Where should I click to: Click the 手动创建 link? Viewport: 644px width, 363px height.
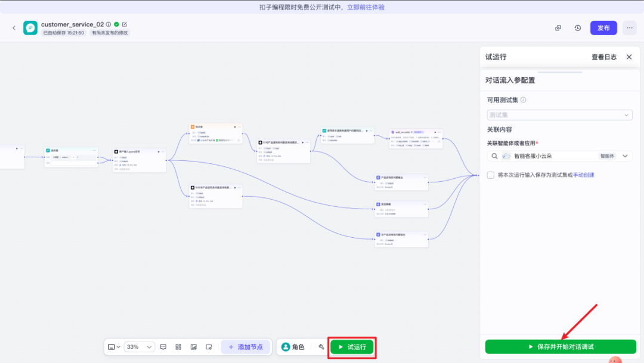click(x=584, y=175)
